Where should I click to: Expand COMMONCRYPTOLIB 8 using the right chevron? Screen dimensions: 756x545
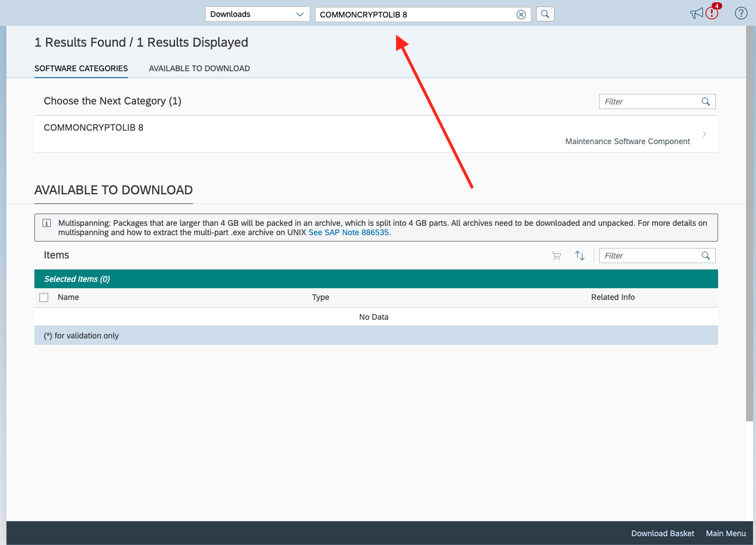[704, 134]
